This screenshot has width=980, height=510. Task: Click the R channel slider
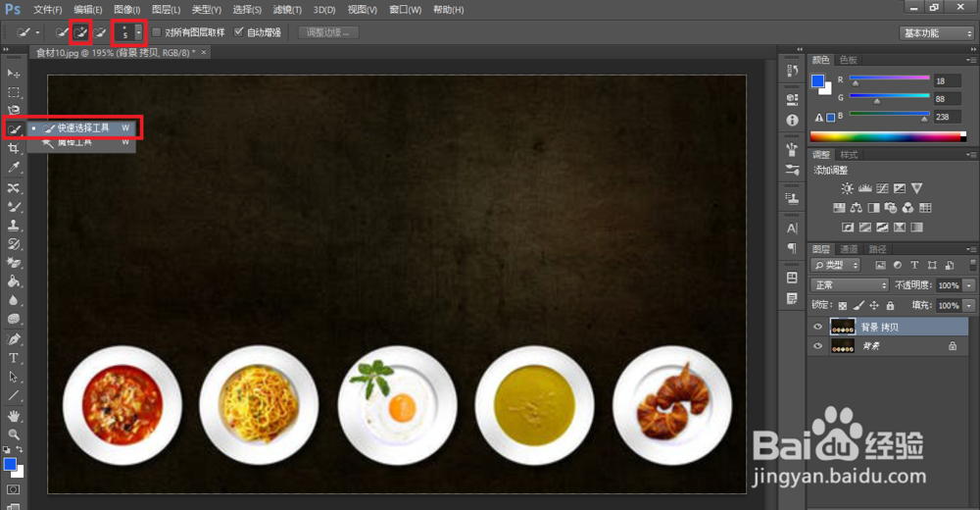(890, 79)
